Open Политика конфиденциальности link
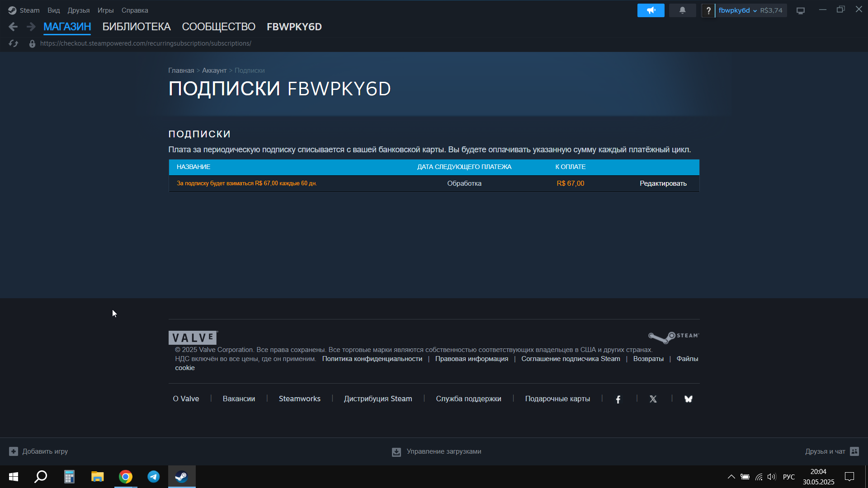This screenshot has height=488, width=868. (372, 359)
